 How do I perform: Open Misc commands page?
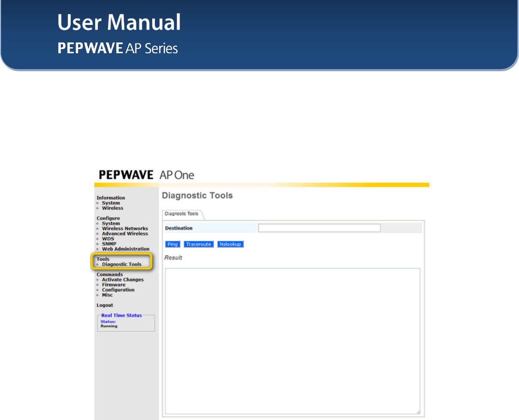click(107, 295)
